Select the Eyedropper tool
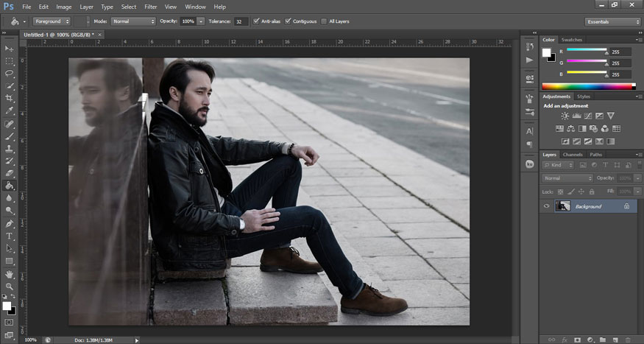Viewport: 644px width, 344px height. pyautogui.click(x=9, y=110)
